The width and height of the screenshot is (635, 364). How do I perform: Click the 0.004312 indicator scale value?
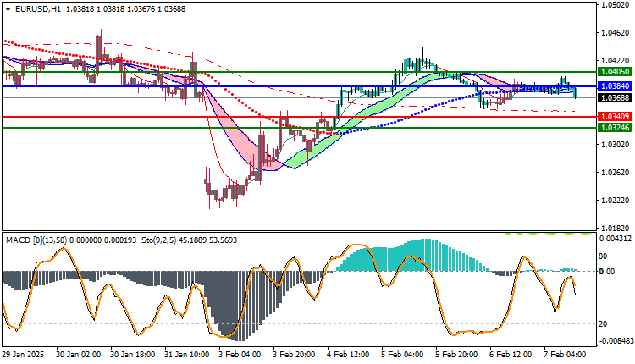pos(616,239)
